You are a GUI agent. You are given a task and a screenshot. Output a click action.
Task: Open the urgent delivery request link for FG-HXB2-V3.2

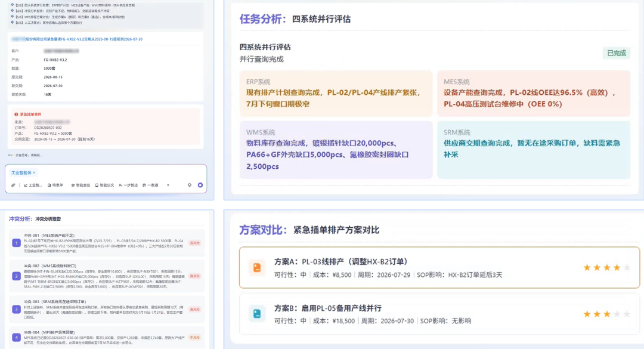pyautogui.click(x=77, y=39)
